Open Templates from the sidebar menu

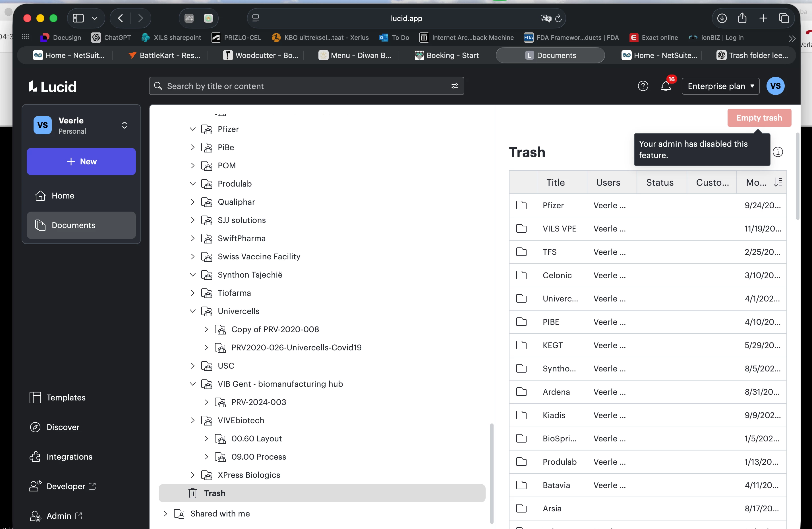[66, 398]
